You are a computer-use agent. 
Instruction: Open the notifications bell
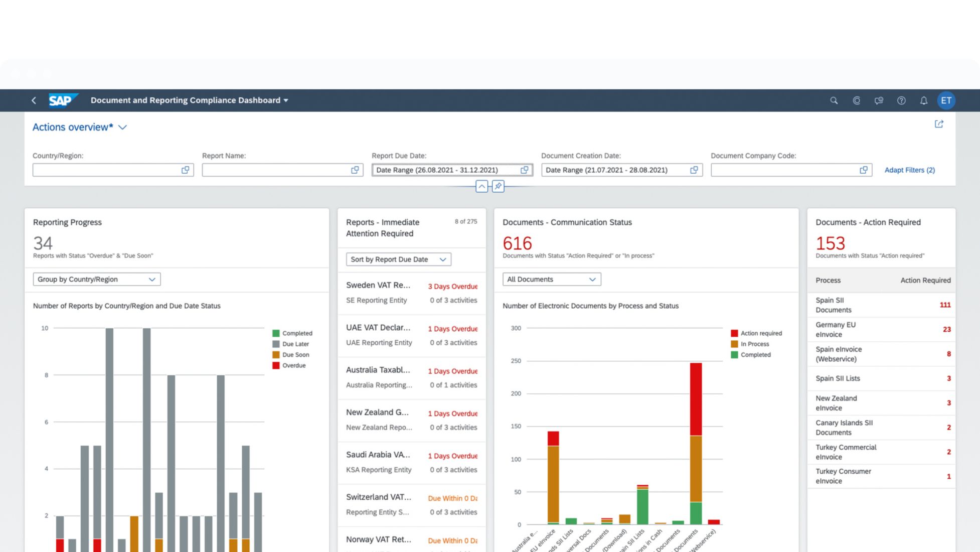point(923,100)
